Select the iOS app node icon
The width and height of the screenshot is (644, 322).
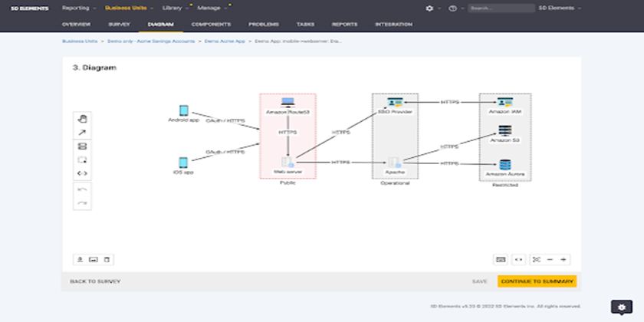pyautogui.click(x=183, y=163)
